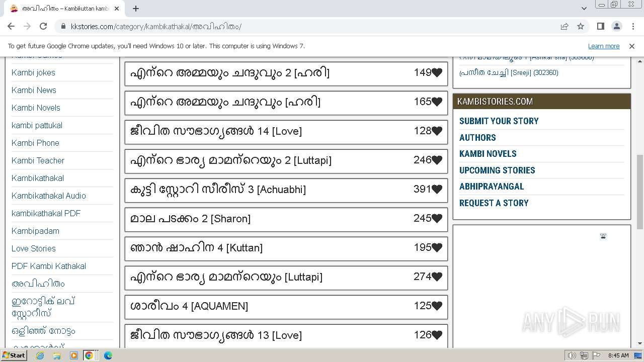Like heart on story with 149 count

437,72
